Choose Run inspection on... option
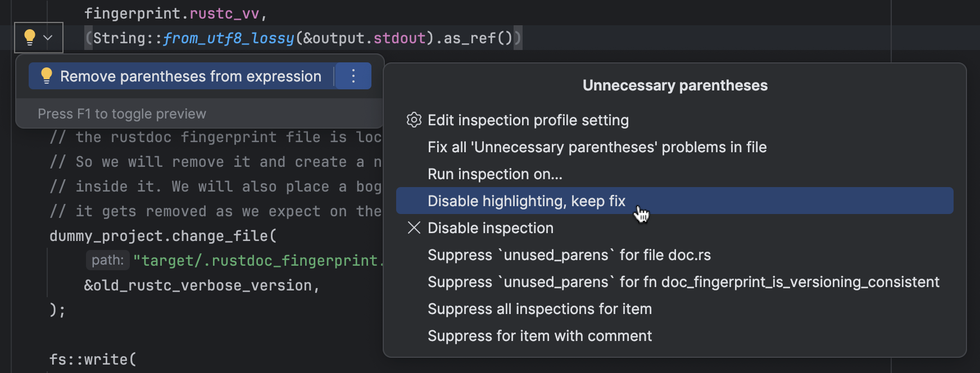 (x=494, y=174)
